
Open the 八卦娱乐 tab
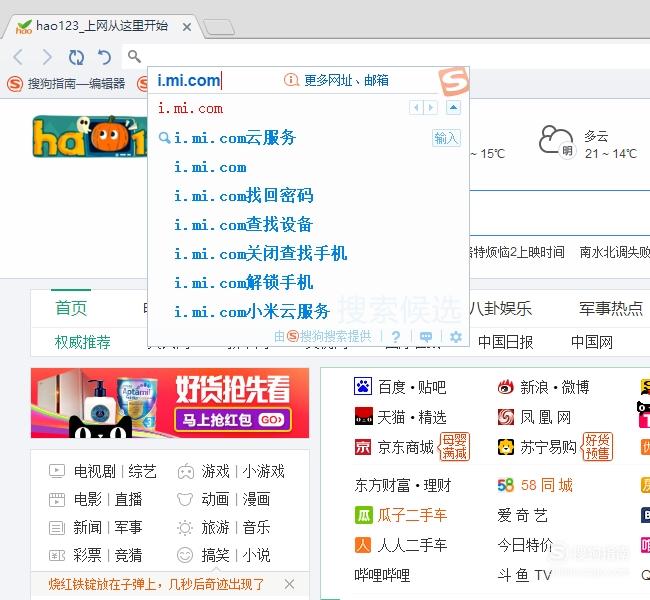tap(500, 308)
